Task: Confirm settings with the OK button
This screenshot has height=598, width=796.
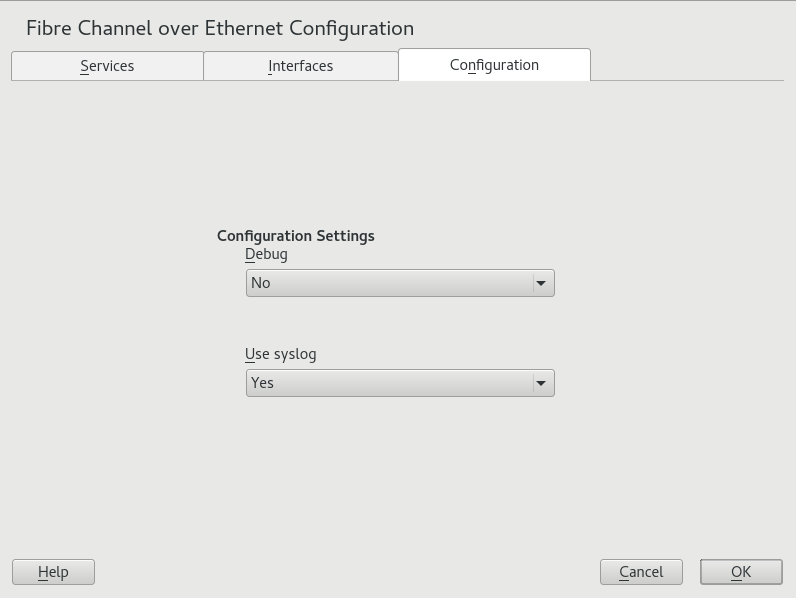Action: click(x=741, y=572)
